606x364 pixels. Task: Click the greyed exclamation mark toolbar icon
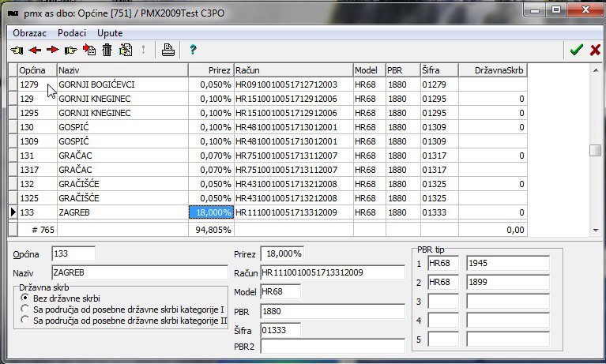[143, 50]
